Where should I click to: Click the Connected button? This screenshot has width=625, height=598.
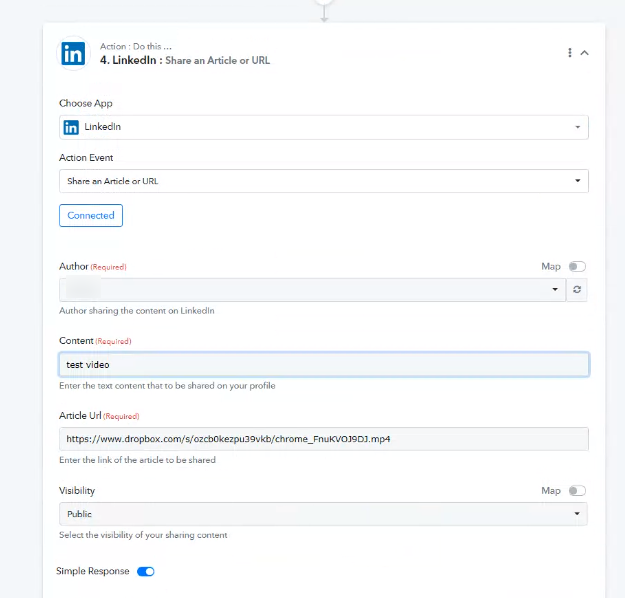[x=91, y=216]
